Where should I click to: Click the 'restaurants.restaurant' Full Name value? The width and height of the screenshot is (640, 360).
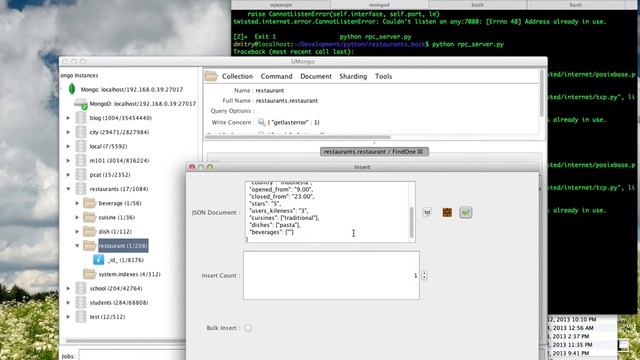coord(287,100)
